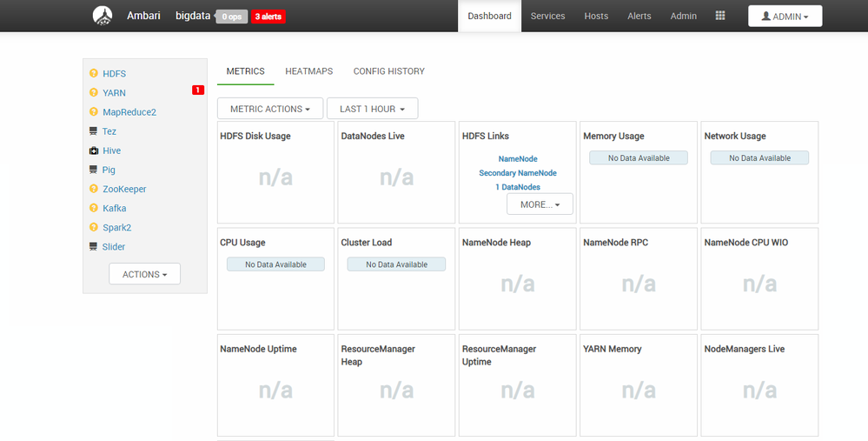Open the ADMIN user dropdown

point(785,16)
